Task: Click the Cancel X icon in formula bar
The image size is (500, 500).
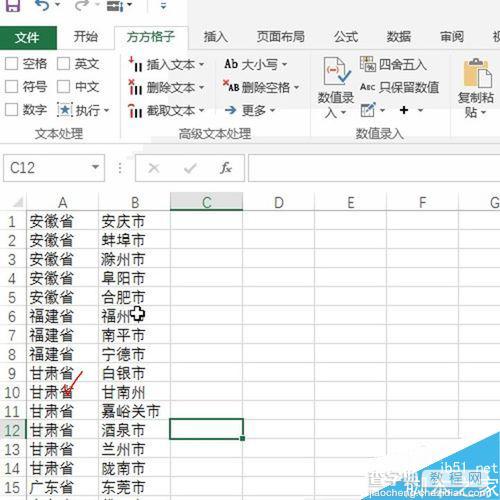Action: pyautogui.click(x=154, y=168)
